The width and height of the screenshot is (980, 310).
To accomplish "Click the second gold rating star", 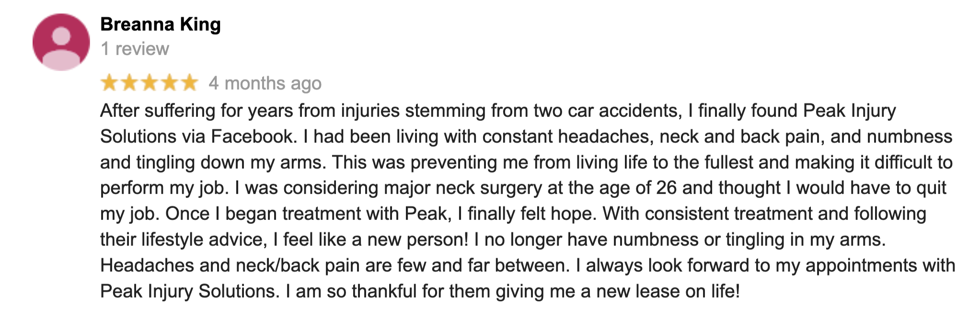I will (x=129, y=83).
